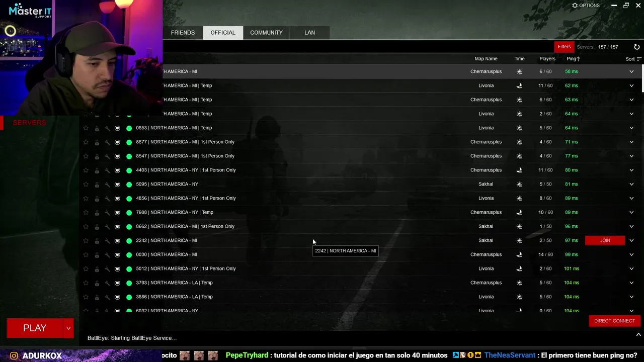Image resolution: width=644 pixels, height=362 pixels.
Task: Click the lock icon beside server 2242
Action: click(97, 241)
